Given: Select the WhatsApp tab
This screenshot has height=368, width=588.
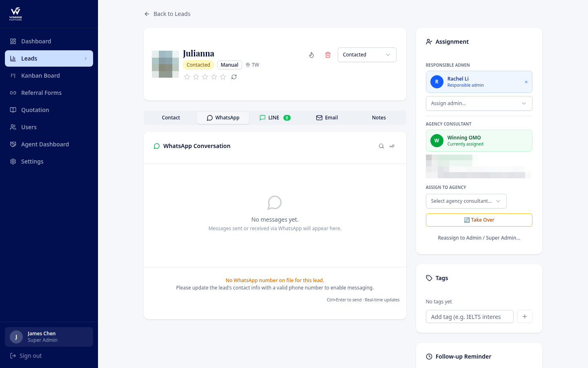Looking at the screenshot, I should [x=223, y=118].
